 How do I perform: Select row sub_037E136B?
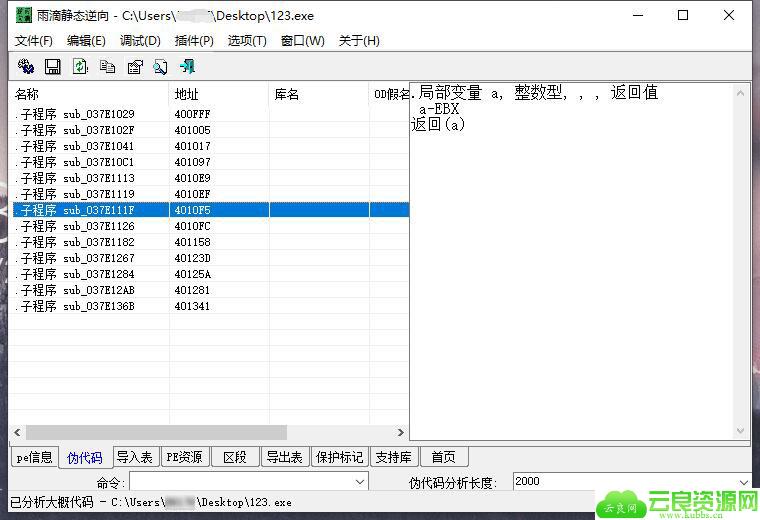209,306
